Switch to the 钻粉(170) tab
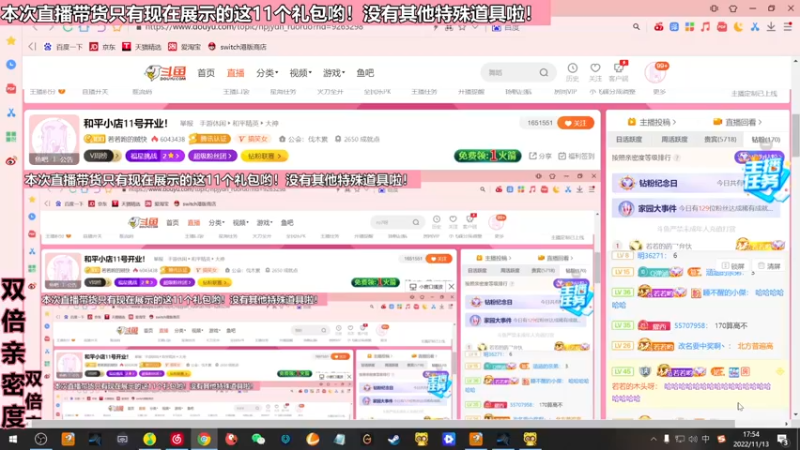Screen dimensions: 800x450 765,139
